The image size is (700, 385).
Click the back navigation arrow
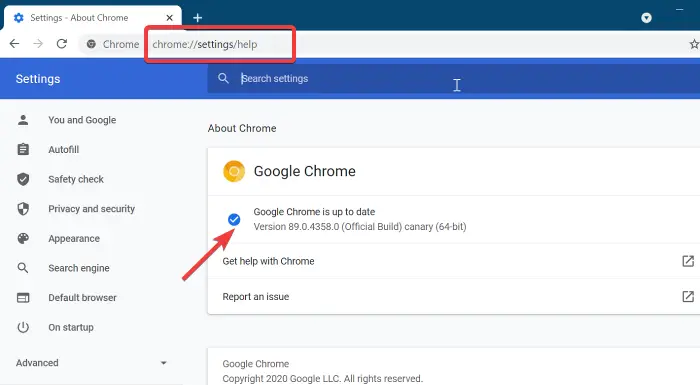[x=14, y=44]
